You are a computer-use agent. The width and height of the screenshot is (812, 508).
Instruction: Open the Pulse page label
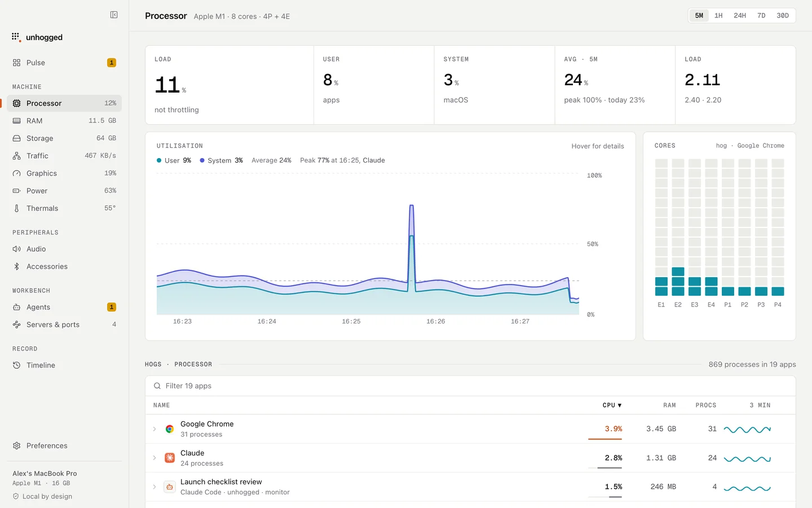click(x=36, y=63)
